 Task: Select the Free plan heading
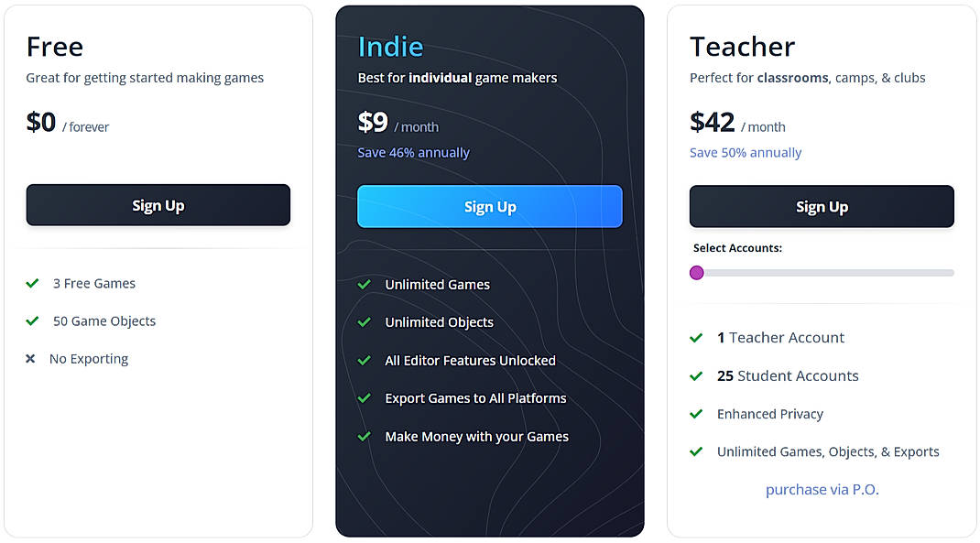(x=53, y=46)
